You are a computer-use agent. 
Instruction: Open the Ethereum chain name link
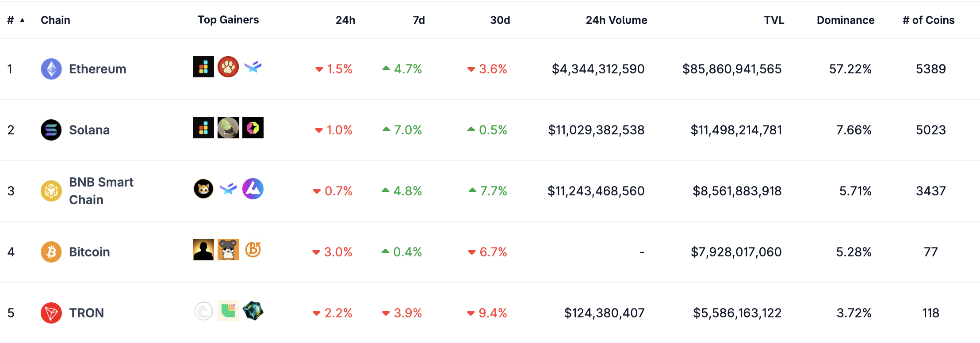point(97,69)
